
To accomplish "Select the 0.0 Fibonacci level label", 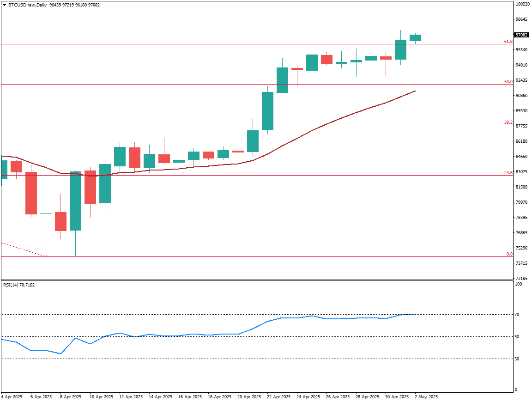I will (509, 254).
